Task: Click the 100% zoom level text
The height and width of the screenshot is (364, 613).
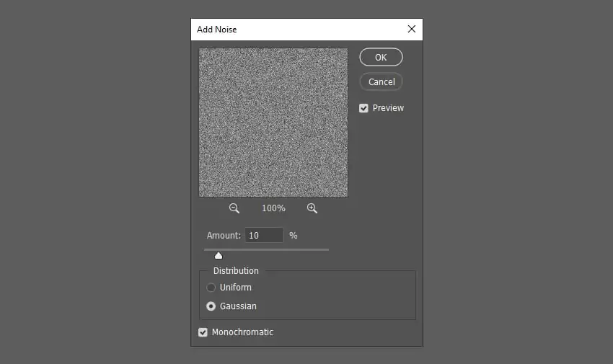Action: coord(273,208)
